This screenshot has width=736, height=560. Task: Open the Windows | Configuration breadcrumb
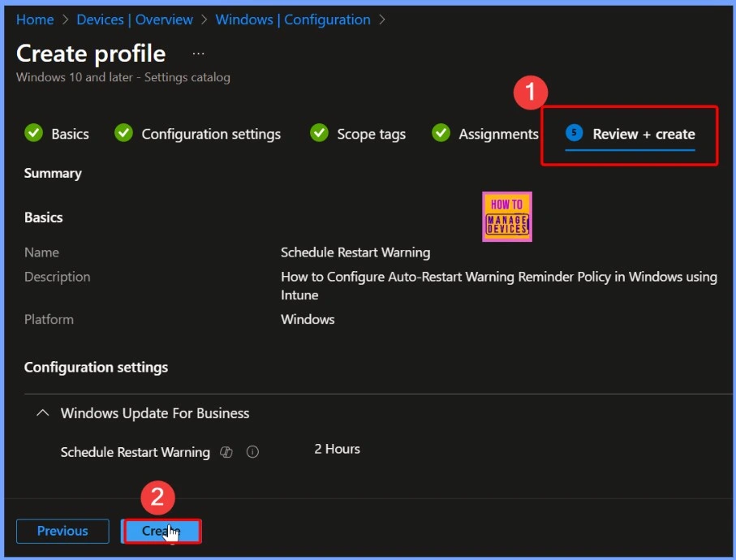pos(292,19)
